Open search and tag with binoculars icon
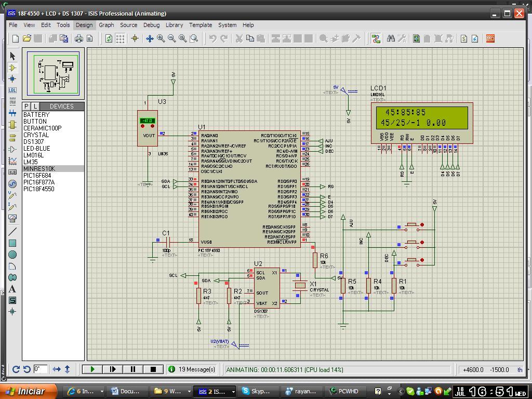This screenshot has width=532, height=399. click(391, 38)
